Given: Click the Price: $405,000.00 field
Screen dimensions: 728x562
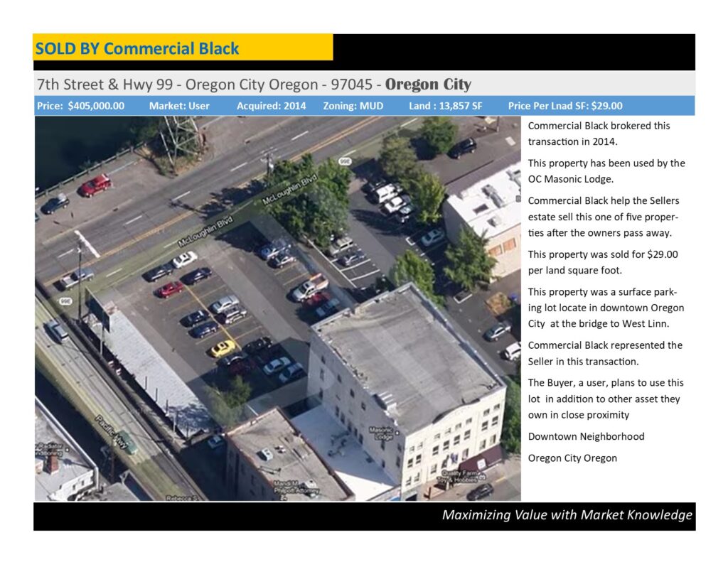Looking at the screenshot, I should (80, 106).
